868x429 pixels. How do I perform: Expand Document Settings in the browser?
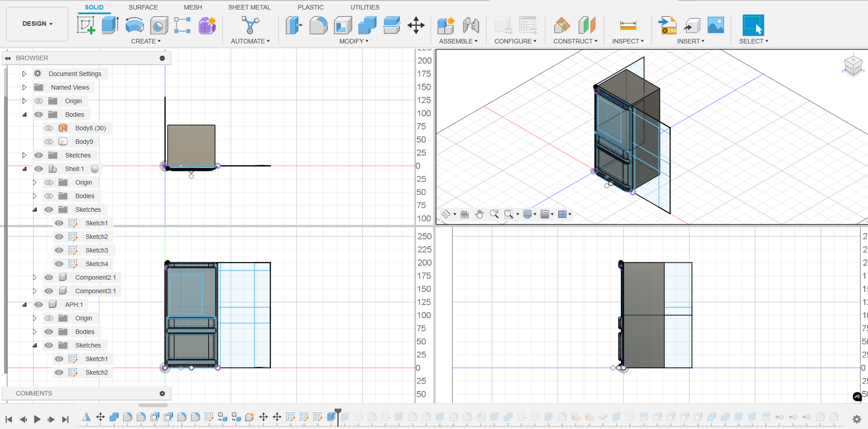pyautogui.click(x=24, y=74)
